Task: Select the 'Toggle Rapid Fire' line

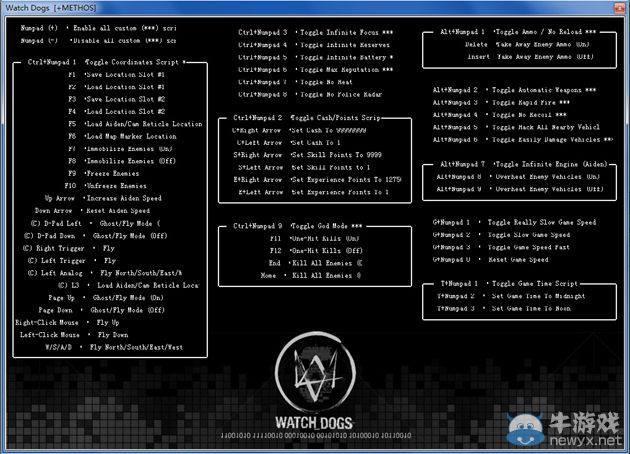Action: point(501,102)
